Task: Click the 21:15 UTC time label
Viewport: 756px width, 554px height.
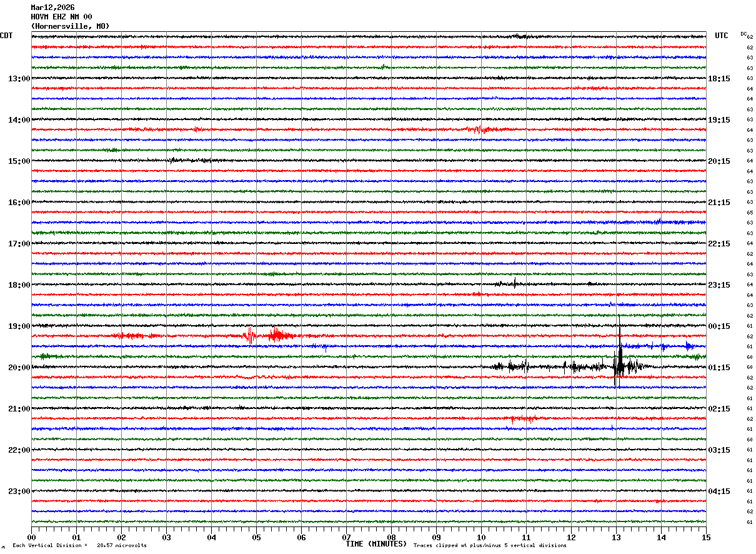Action: point(719,203)
